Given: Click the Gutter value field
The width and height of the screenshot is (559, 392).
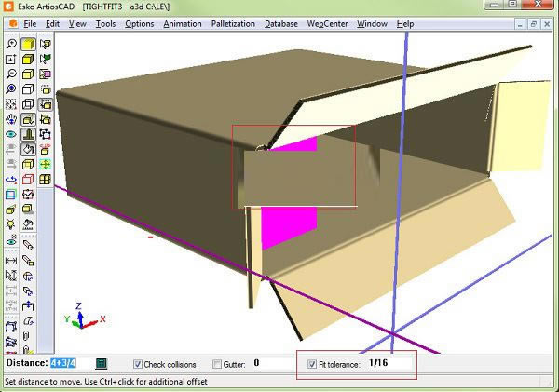Looking at the screenshot, I should tap(270, 363).
